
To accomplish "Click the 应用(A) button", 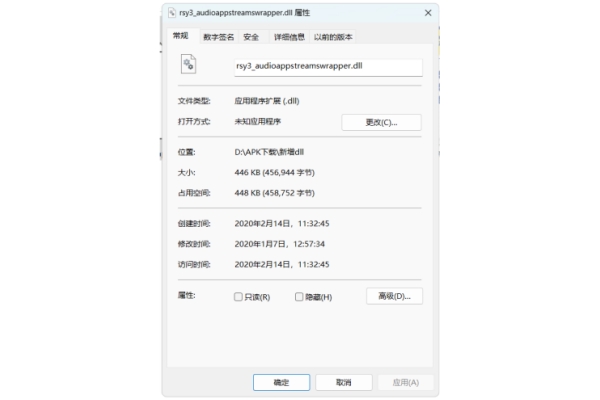I will point(405,382).
